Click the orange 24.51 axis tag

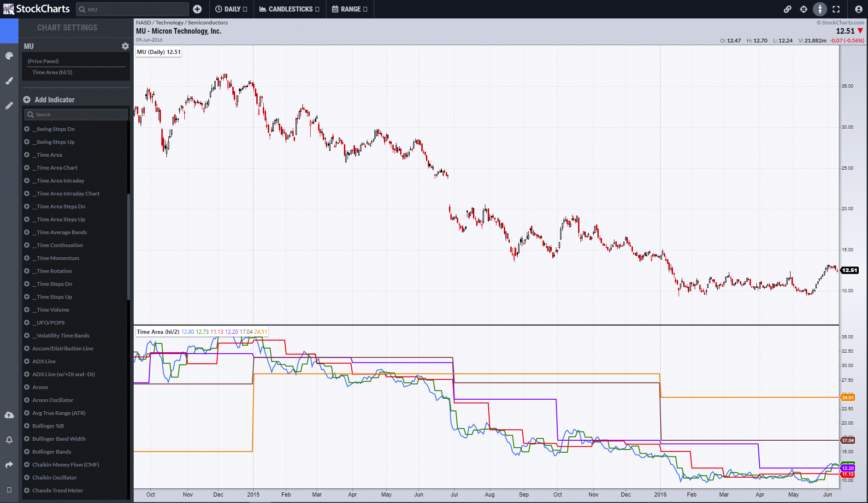click(x=847, y=397)
